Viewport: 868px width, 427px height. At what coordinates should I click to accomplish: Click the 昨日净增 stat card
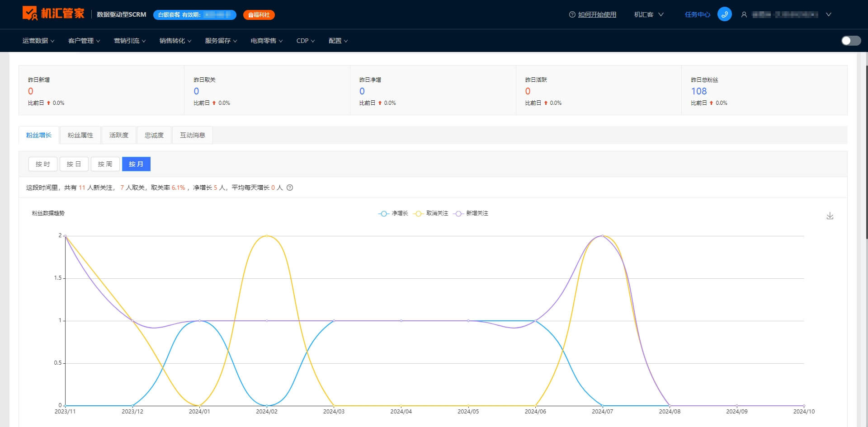coord(433,90)
